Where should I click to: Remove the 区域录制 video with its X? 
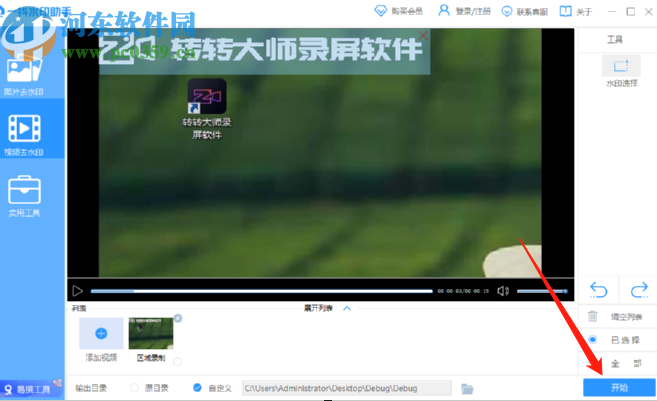178,318
